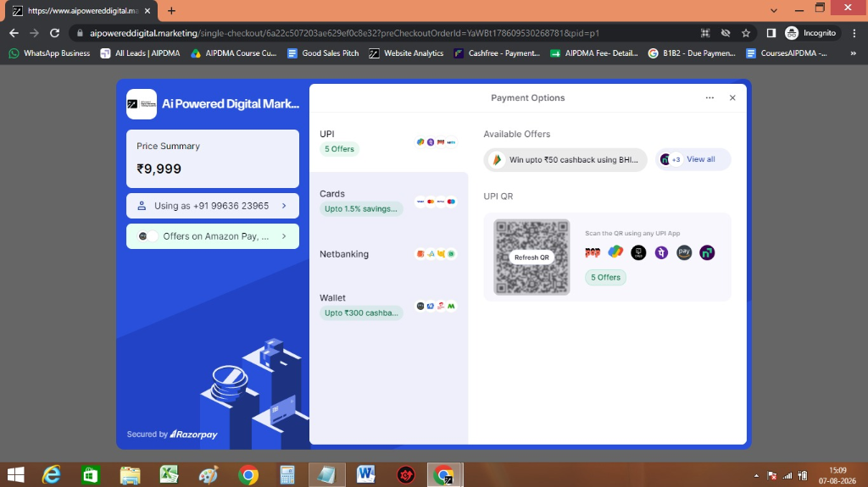
Task: Select the Cards payment option
Action: click(x=388, y=202)
